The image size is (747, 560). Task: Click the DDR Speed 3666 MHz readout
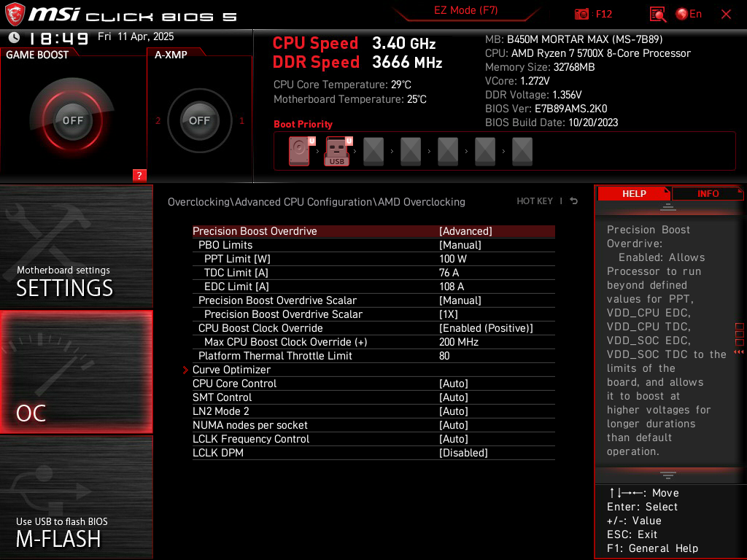[x=357, y=63]
